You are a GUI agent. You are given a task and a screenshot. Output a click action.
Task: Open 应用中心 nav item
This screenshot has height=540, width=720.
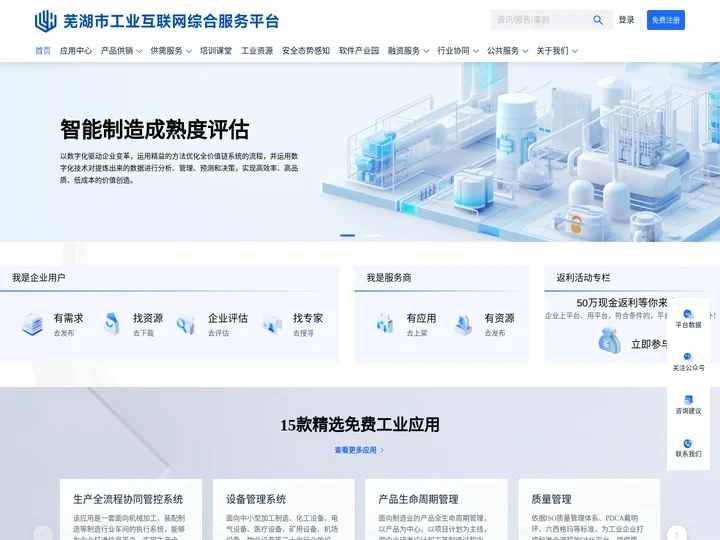76,51
